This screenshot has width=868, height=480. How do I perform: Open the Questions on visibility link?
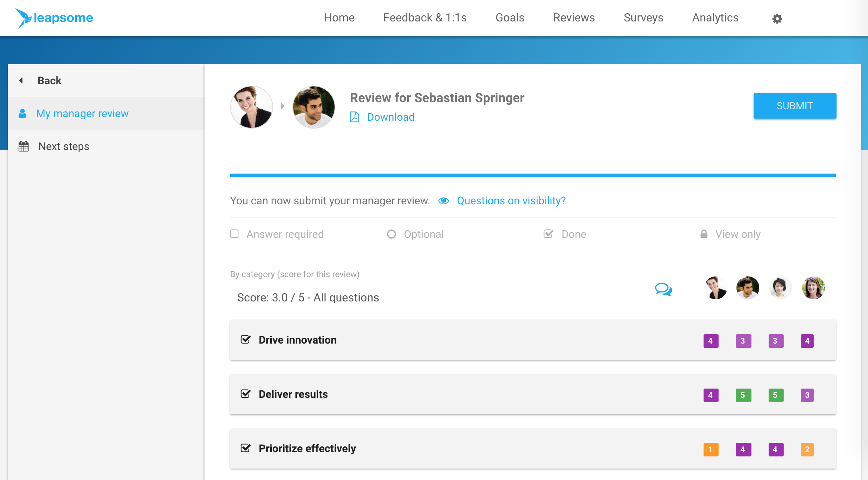click(511, 201)
